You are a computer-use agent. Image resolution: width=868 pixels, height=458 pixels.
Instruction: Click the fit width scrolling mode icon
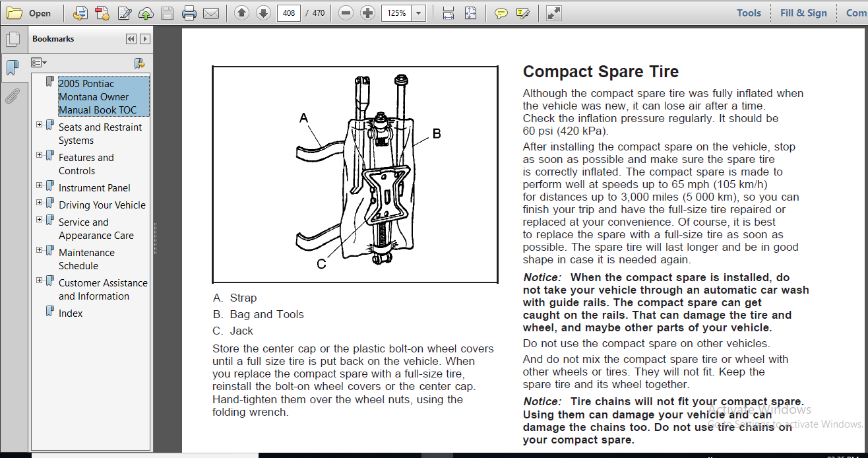pyautogui.click(x=449, y=13)
